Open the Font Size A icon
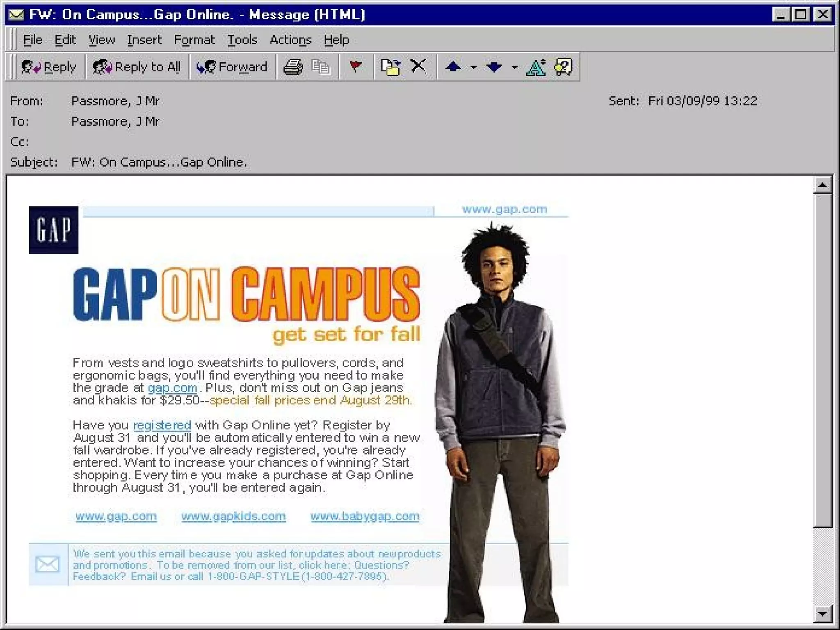 pos(536,67)
